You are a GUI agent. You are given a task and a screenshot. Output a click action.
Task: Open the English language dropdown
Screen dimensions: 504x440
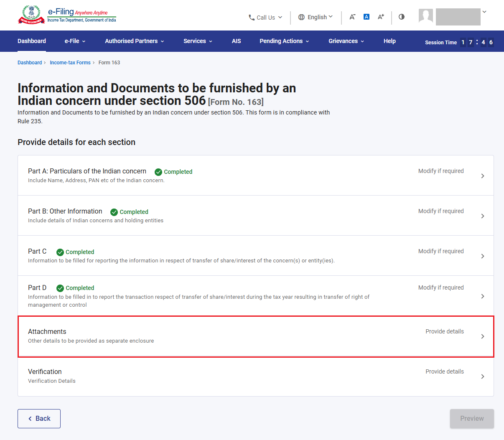316,17
